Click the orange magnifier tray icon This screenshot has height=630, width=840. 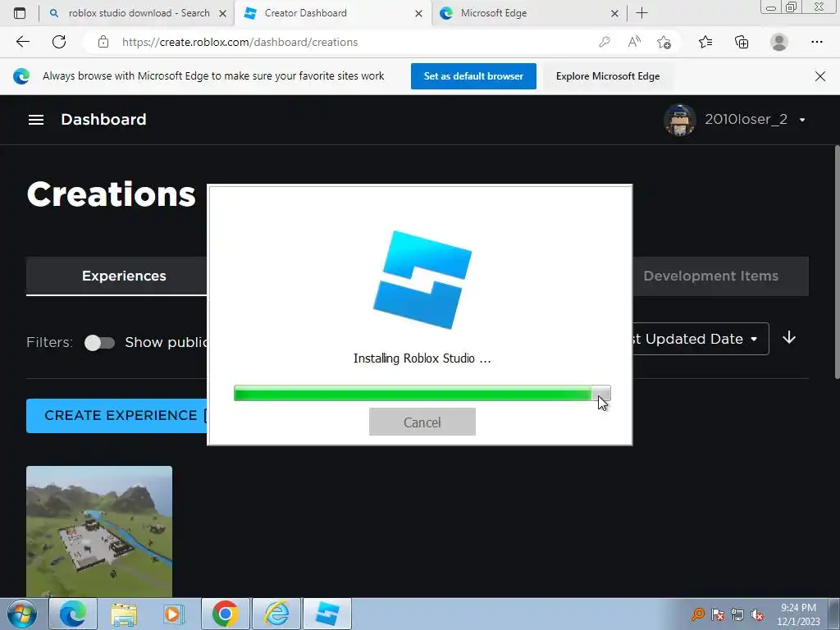coord(698,614)
